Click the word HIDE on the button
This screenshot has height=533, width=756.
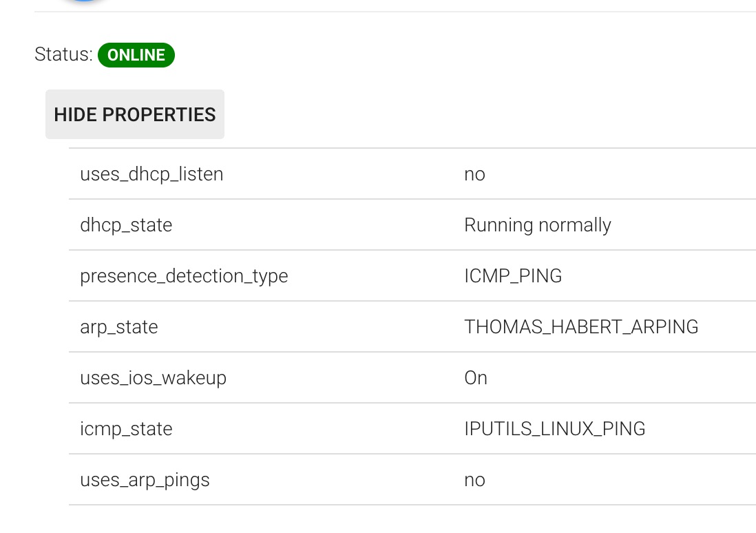pyautogui.click(x=75, y=115)
